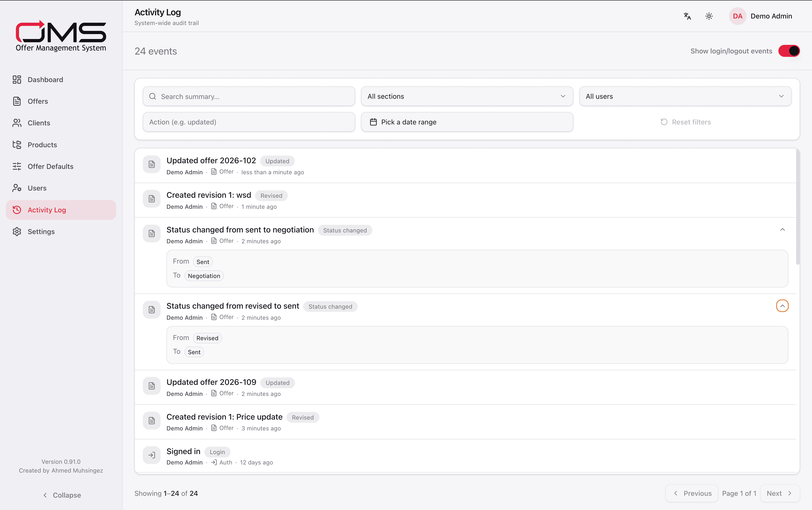
Task: Click the OMS logo
Action: [x=61, y=36]
